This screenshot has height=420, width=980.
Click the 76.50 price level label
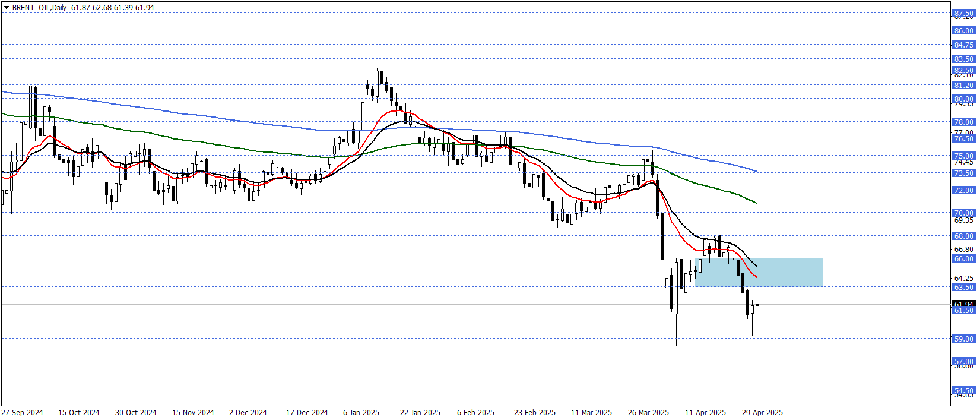964,138
